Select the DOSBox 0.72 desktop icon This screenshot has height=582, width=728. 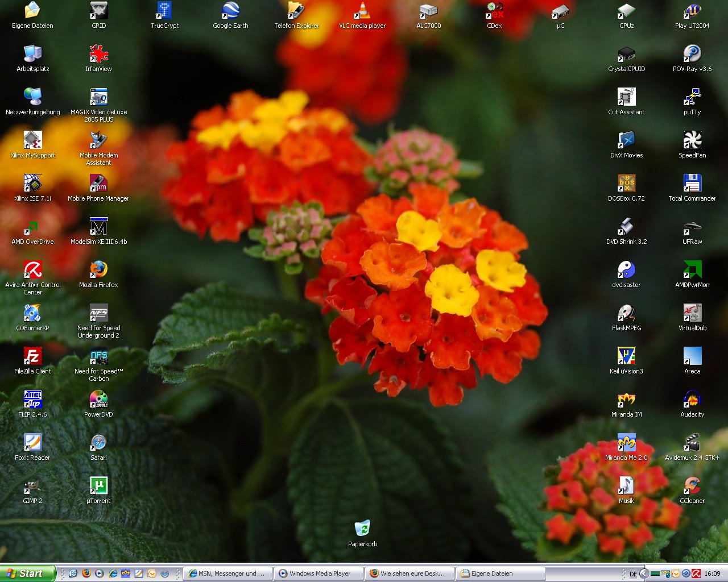(626, 184)
